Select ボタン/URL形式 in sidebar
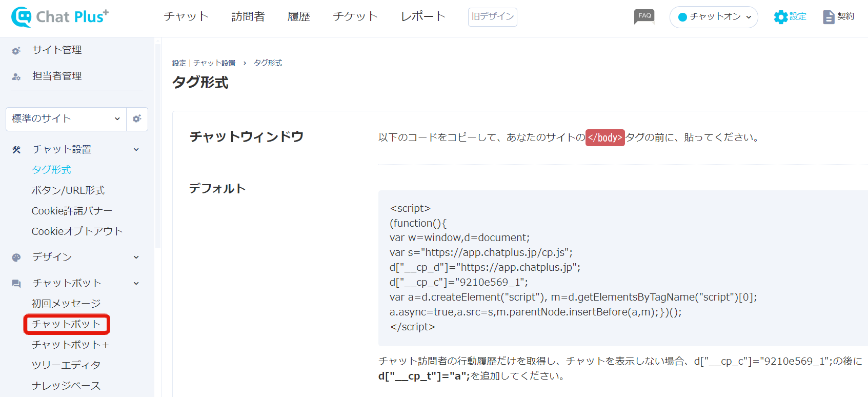The width and height of the screenshot is (868, 397). click(x=68, y=190)
